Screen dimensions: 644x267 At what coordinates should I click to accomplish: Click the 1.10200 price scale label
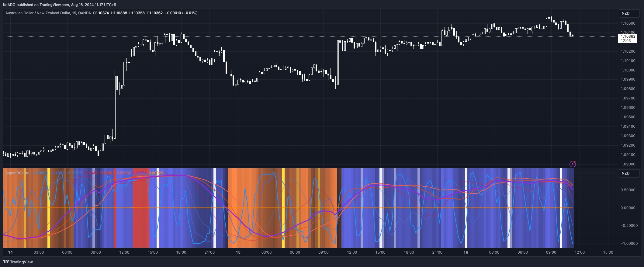click(x=628, y=51)
